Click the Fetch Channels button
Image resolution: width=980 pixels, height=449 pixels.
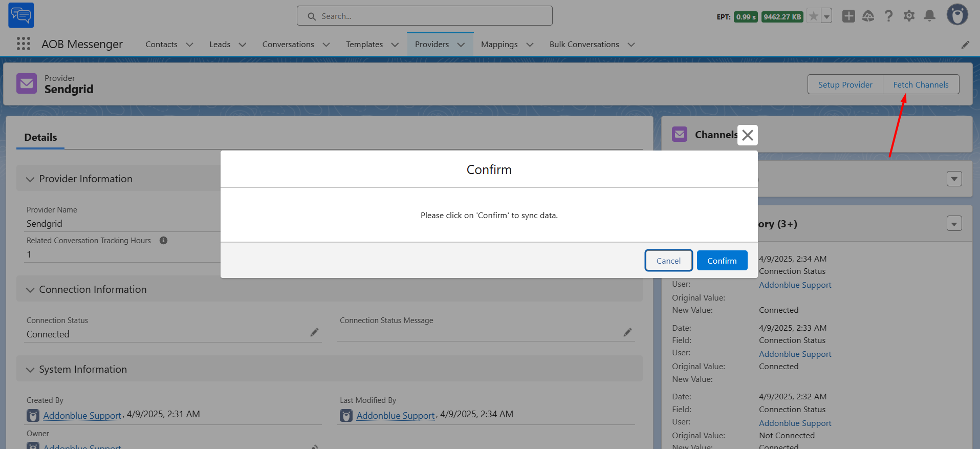[921, 84]
